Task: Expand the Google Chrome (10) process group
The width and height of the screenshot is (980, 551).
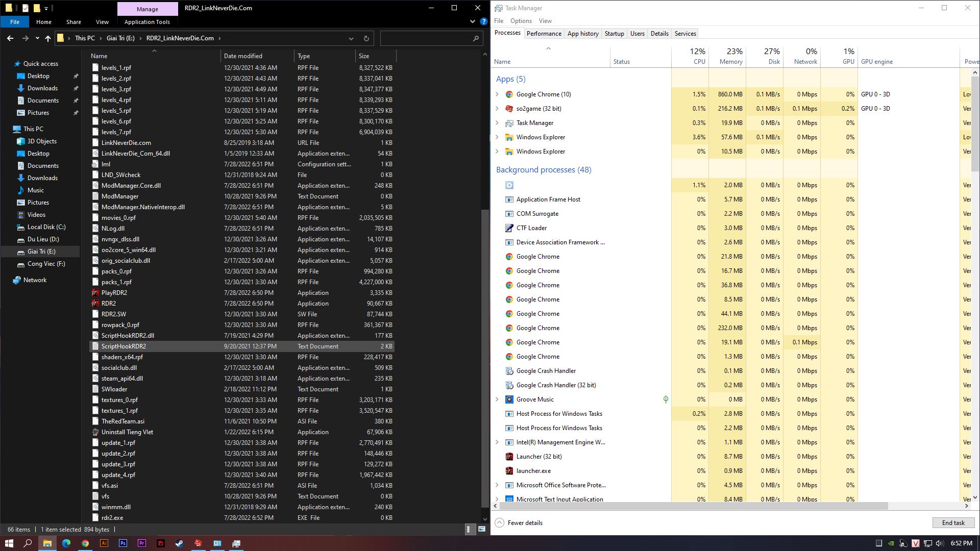Action: click(497, 94)
